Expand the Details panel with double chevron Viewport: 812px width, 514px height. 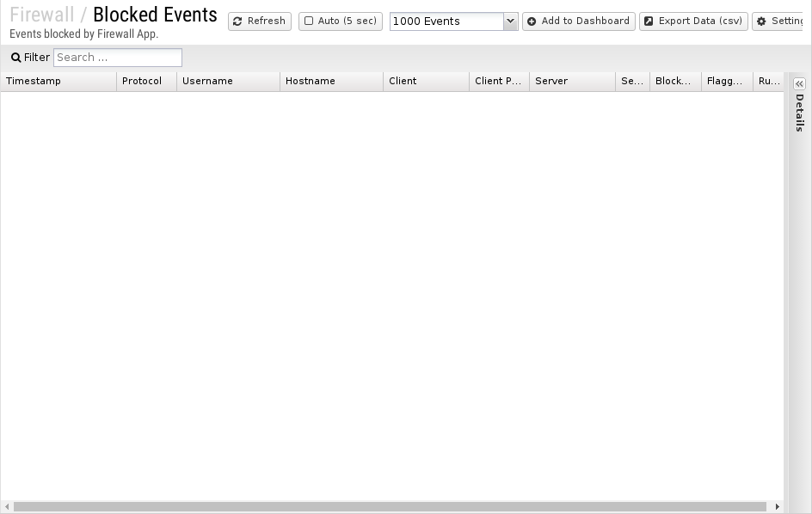(x=800, y=84)
